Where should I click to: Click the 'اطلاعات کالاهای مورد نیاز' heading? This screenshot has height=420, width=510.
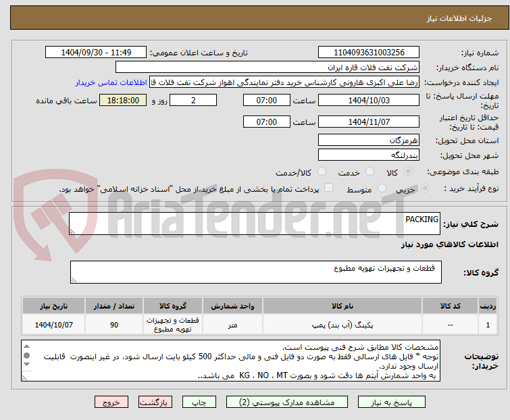click(x=449, y=244)
